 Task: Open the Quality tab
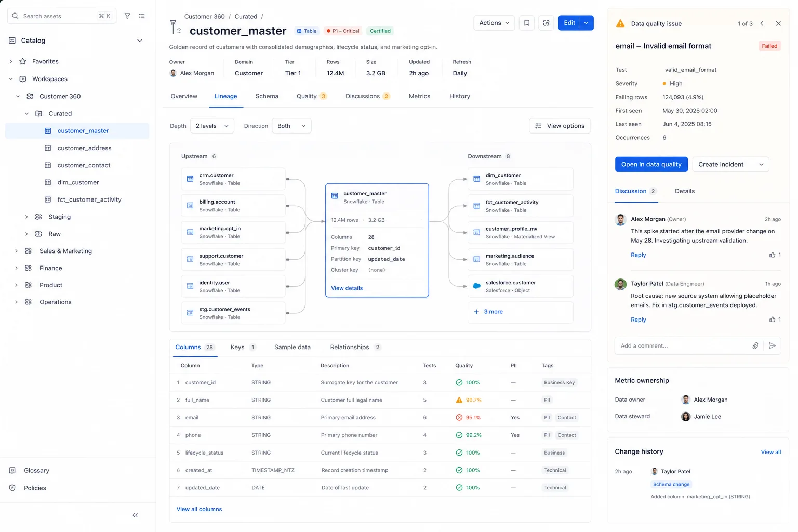(x=311, y=96)
